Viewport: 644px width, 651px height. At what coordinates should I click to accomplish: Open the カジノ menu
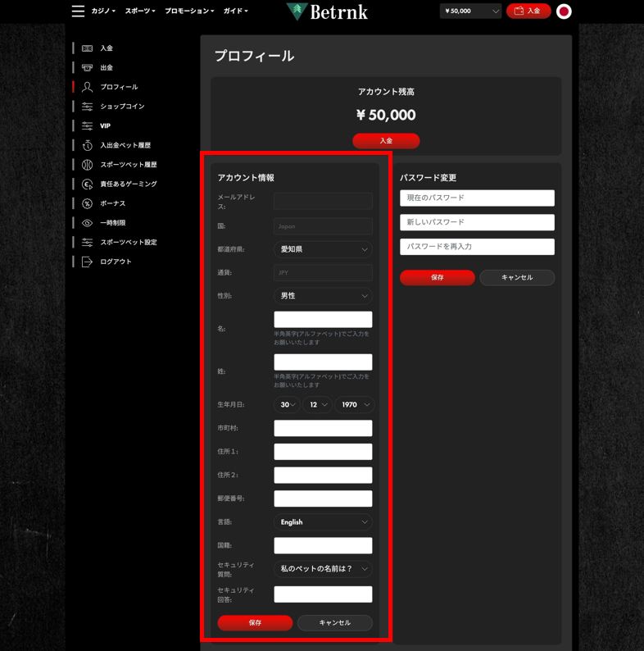(103, 11)
